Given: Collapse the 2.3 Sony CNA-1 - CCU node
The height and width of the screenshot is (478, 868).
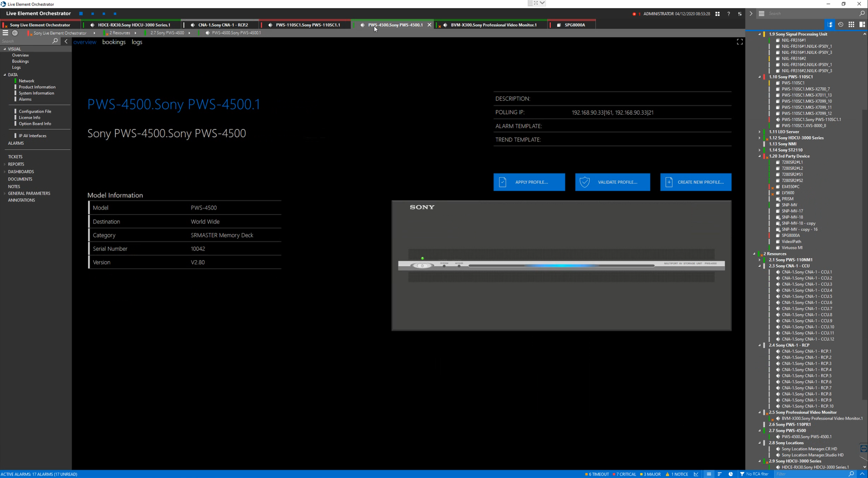Looking at the screenshot, I should tap(760, 266).
